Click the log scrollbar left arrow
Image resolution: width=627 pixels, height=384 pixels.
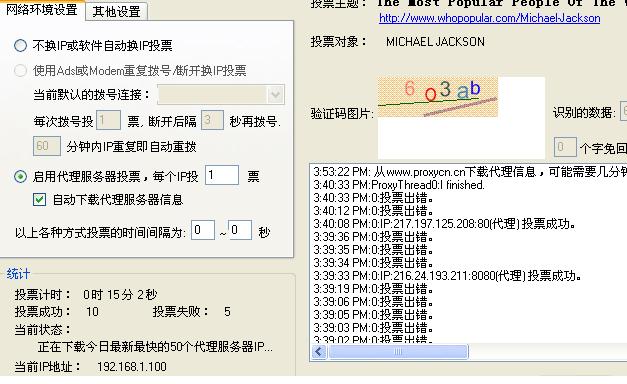tap(319, 352)
